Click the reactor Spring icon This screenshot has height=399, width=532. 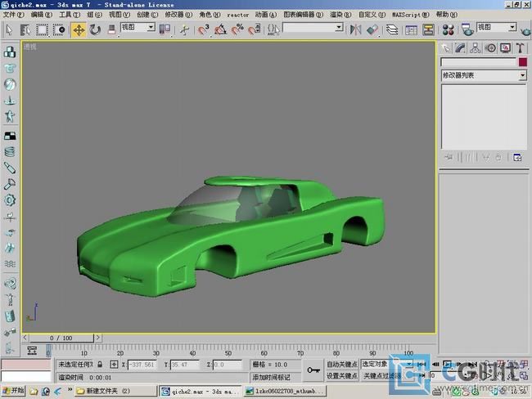tap(10, 151)
